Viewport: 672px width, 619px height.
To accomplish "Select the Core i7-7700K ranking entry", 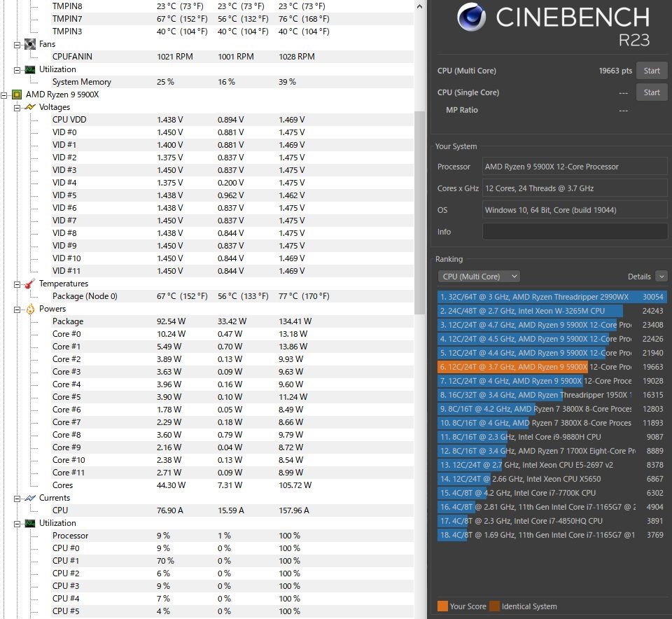I will tap(552, 493).
